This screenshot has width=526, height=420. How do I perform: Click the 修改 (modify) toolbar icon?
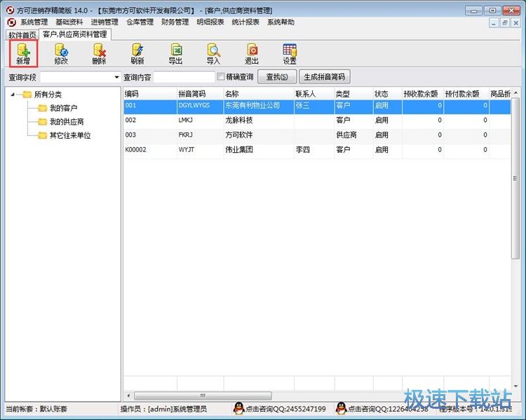tap(62, 54)
